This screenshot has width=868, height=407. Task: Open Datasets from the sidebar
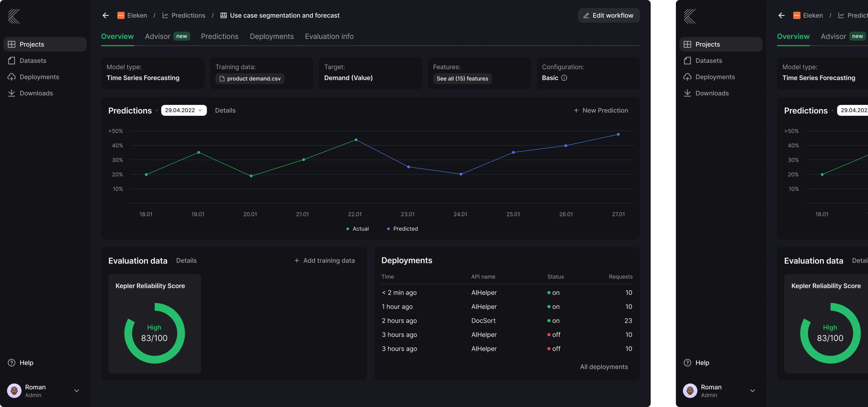pos(33,61)
